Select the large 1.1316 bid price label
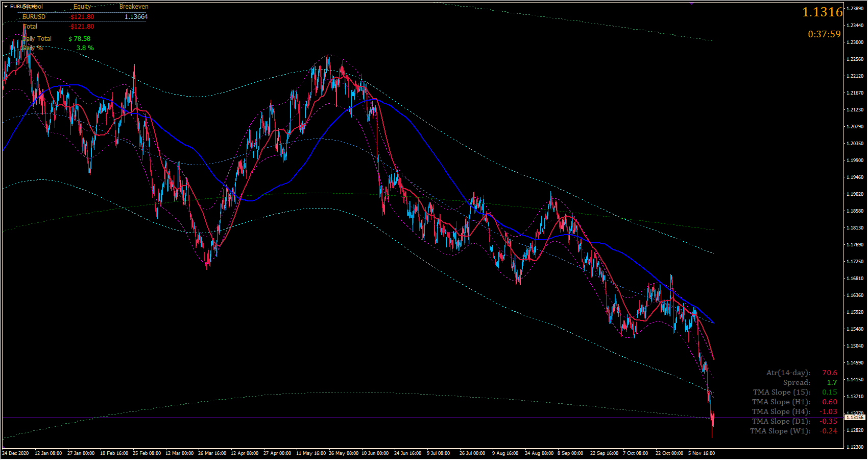The image size is (868, 460). [822, 12]
